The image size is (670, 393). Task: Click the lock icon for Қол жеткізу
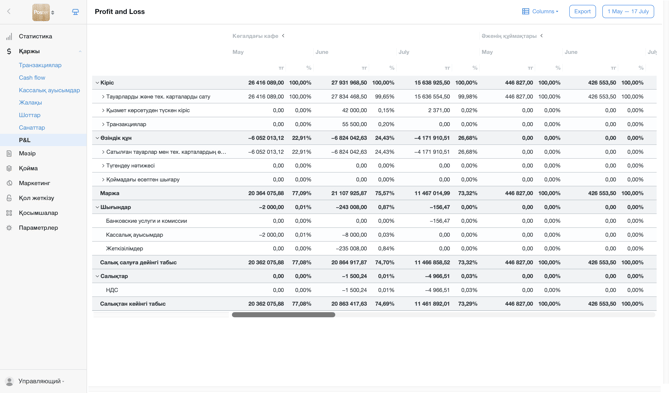[x=9, y=198]
